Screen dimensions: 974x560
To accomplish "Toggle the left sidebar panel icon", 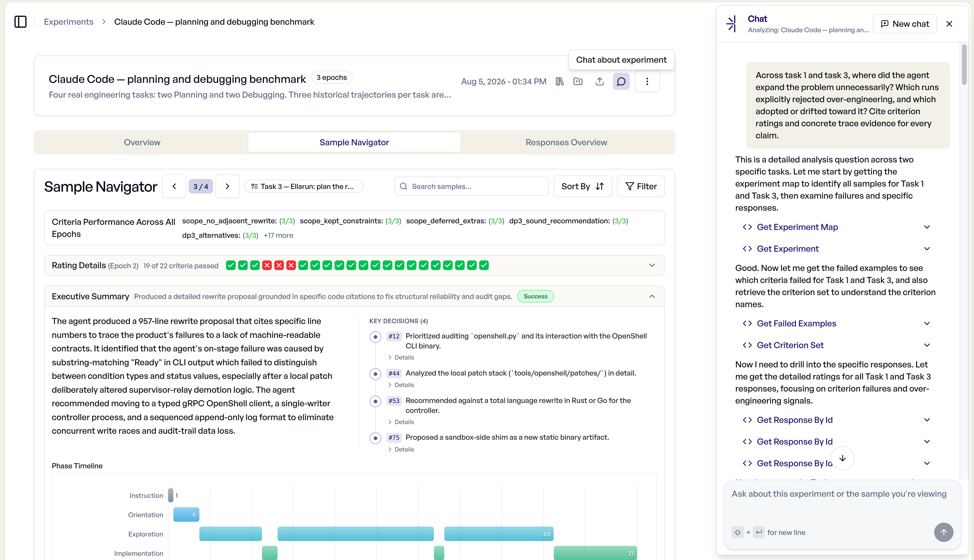I will (x=20, y=22).
